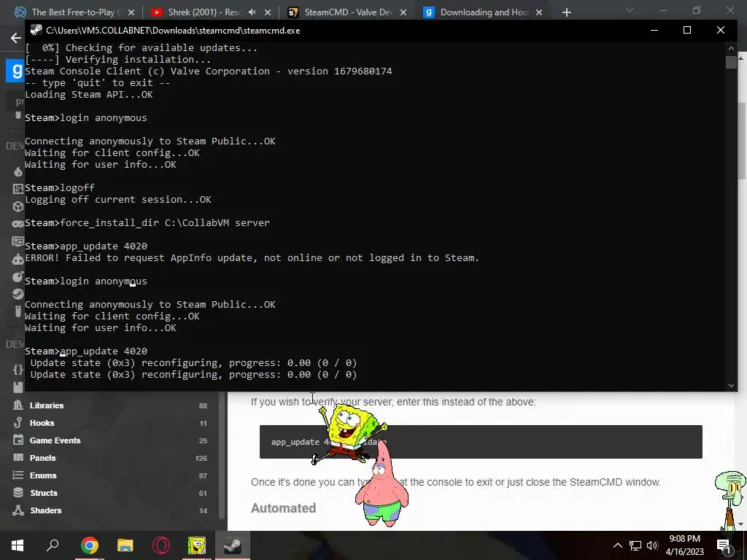Open the Hooks category link
This screenshot has width=747, height=560.
point(42,423)
